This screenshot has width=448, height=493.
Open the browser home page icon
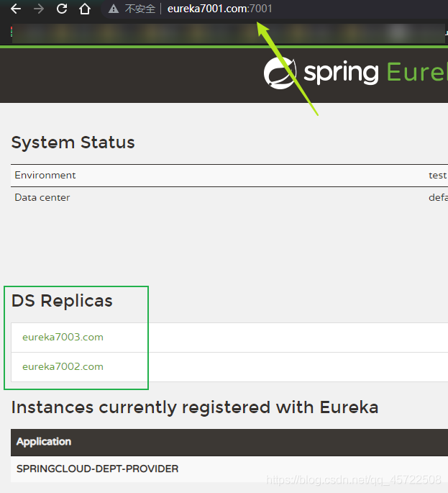pyautogui.click(x=85, y=9)
